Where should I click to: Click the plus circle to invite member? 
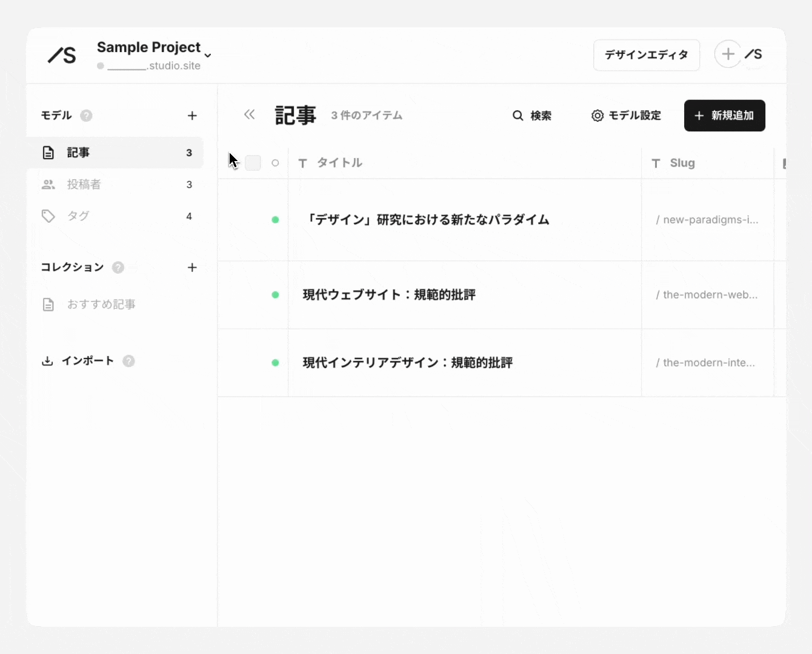coord(728,54)
